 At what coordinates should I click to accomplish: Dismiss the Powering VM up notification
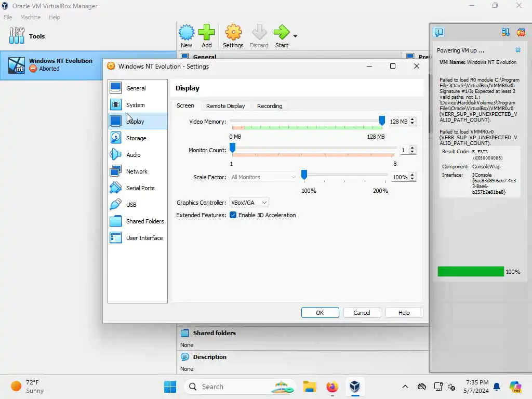coord(518,50)
